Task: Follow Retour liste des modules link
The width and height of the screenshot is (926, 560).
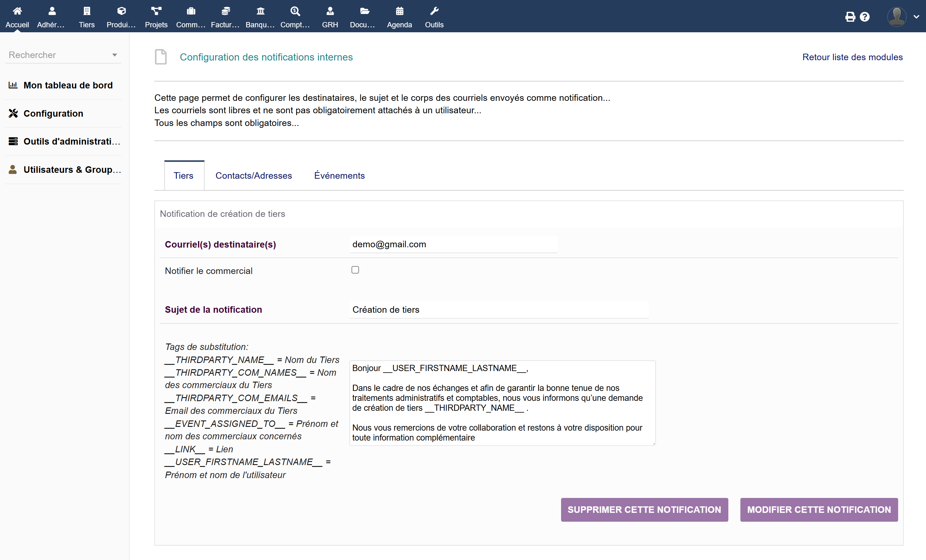Action: tap(852, 57)
